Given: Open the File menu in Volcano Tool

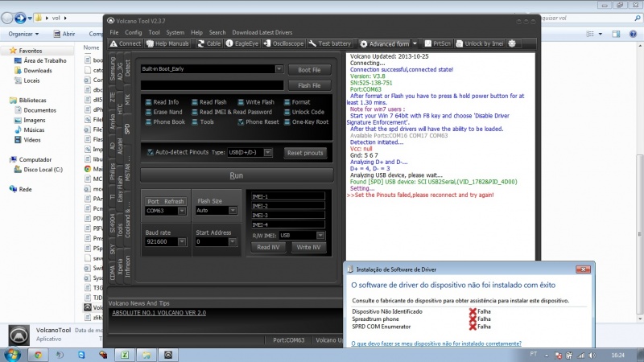Looking at the screenshot, I should pos(114,32).
